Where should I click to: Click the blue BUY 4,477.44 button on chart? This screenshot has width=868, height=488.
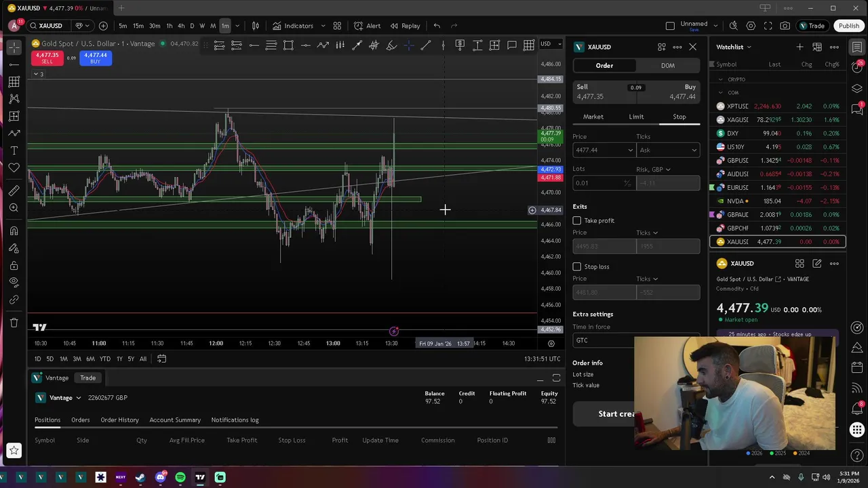pos(95,58)
